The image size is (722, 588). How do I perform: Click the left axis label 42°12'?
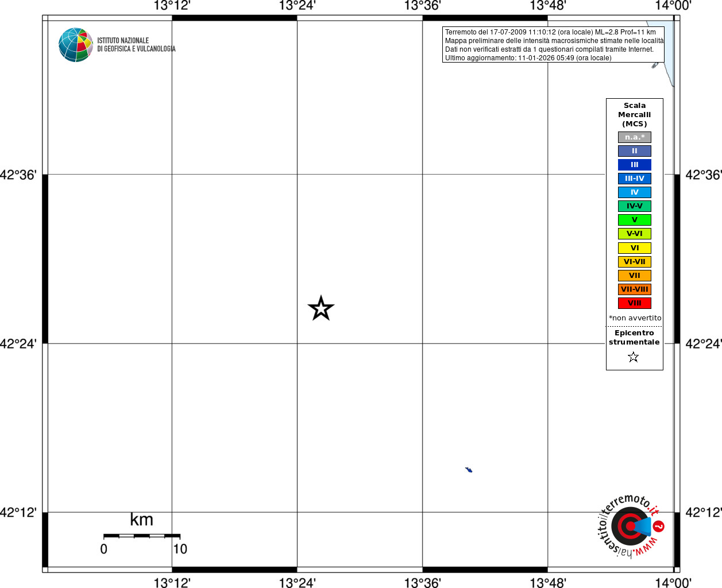[x=18, y=512]
